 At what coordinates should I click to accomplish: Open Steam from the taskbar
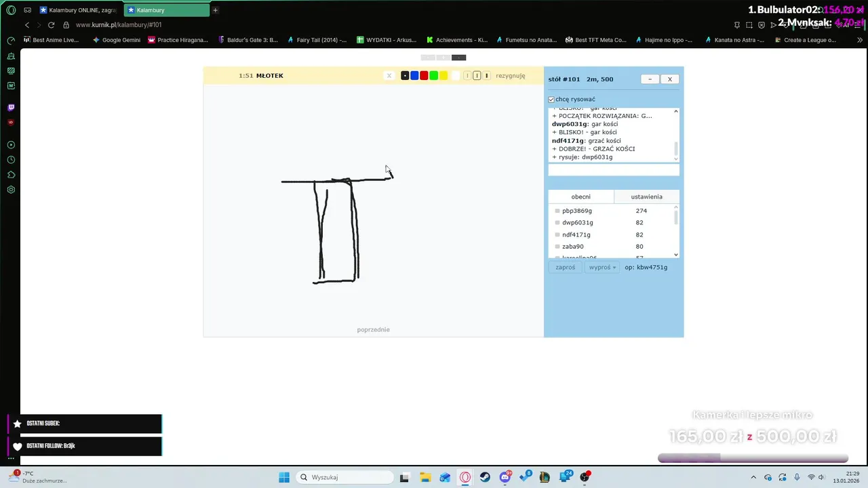click(x=485, y=477)
